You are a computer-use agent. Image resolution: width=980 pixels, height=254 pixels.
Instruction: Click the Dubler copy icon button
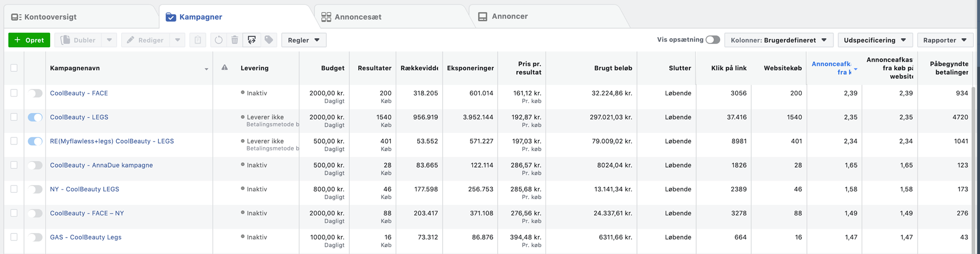pos(78,40)
